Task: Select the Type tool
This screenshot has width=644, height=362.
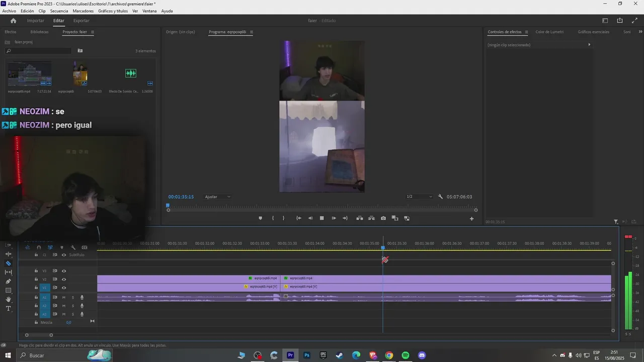Action: click(8, 308)
